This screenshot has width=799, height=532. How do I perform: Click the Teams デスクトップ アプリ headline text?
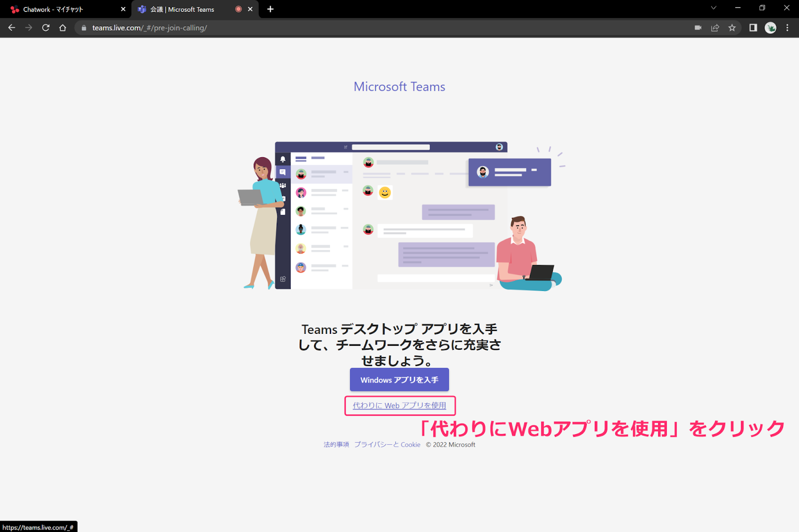tap(399, 344)
